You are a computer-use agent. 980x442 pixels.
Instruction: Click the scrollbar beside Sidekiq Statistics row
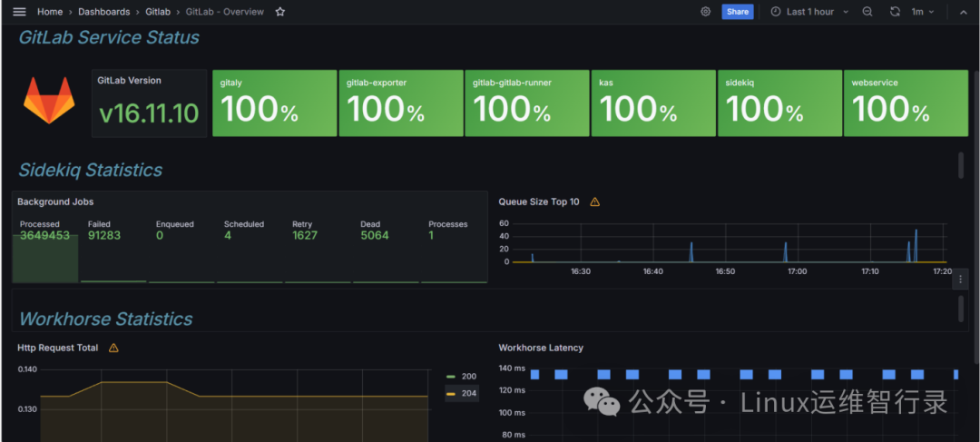tap(961, 165)
